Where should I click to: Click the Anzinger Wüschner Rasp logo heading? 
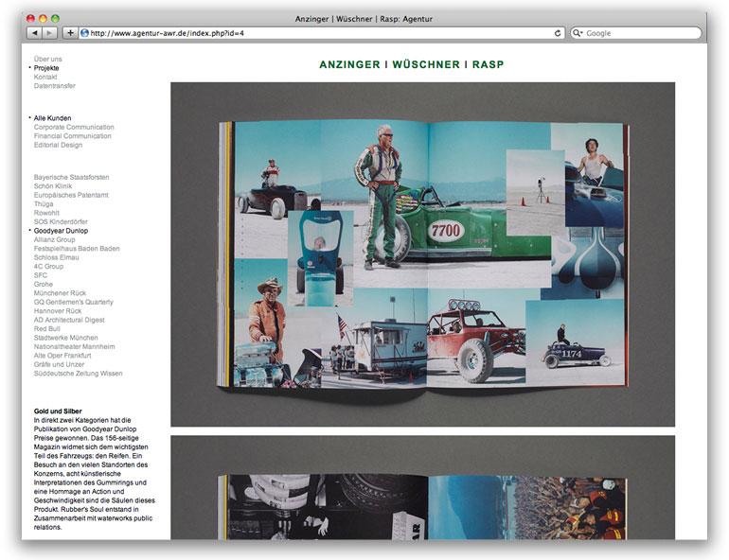click(412, 64)
